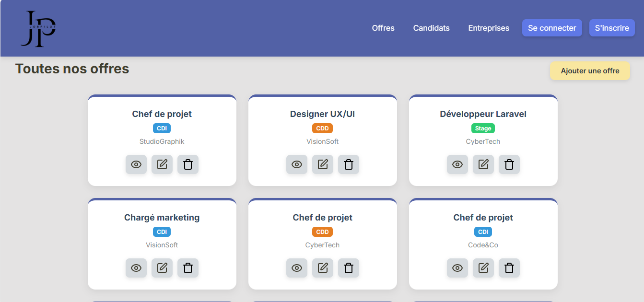View the StudioGraphik Chef de projet offer
Viewport: 644px width, 302px height.
click(136, 164)
